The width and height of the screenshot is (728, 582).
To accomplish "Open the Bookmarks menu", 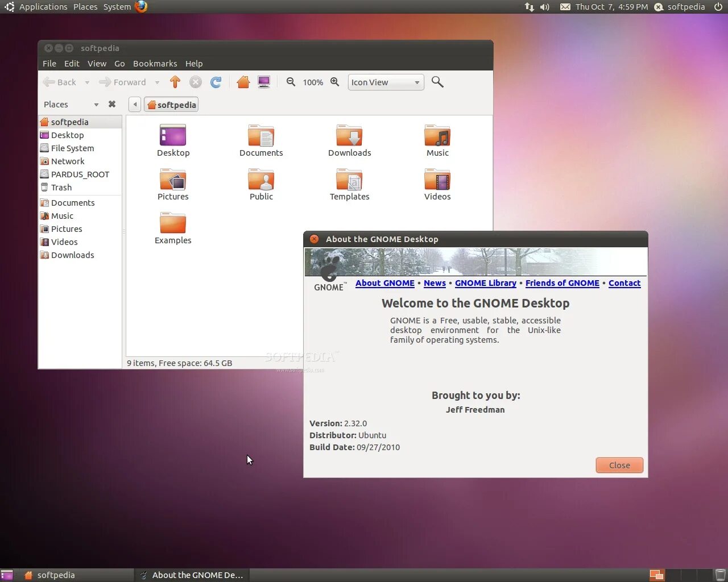I will 155,64.
